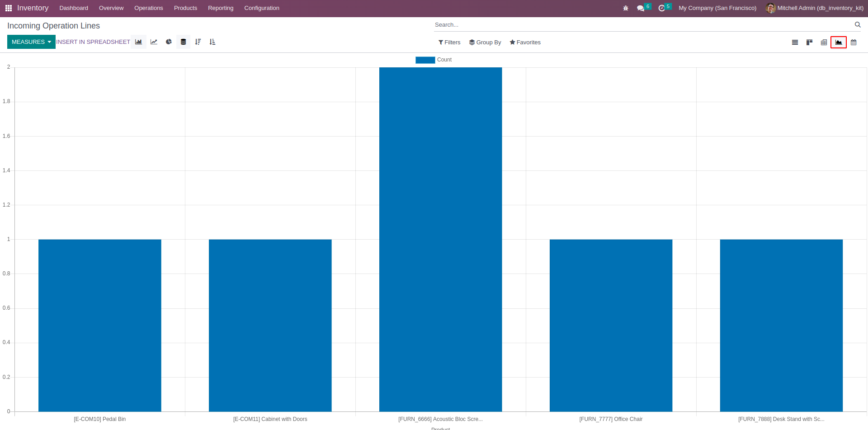This screenshot has height=430, width=868.
Task: Switch to pivot table view
Action: (824, 43)
